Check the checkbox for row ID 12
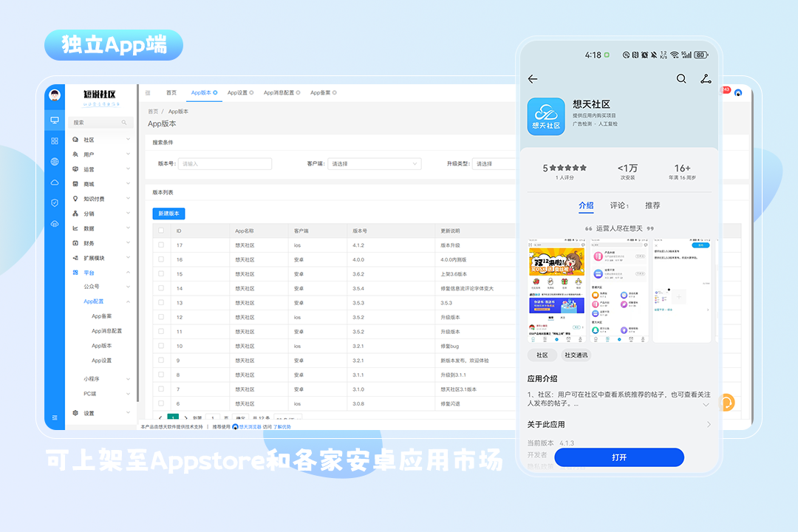The height and width of the screenshot is (532, 798). click(161, 317)
